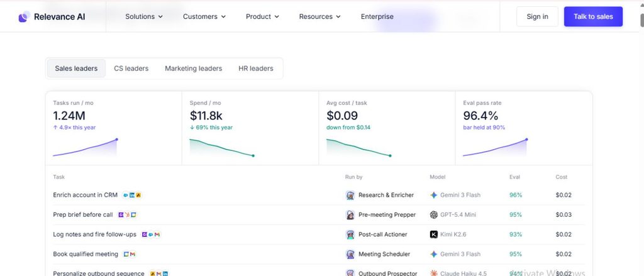This screenshot has width=644, height=276.
Task: Click the LinkedIn icon in Enrich account row
Action: pyautogui.click(x=132, y=195)
